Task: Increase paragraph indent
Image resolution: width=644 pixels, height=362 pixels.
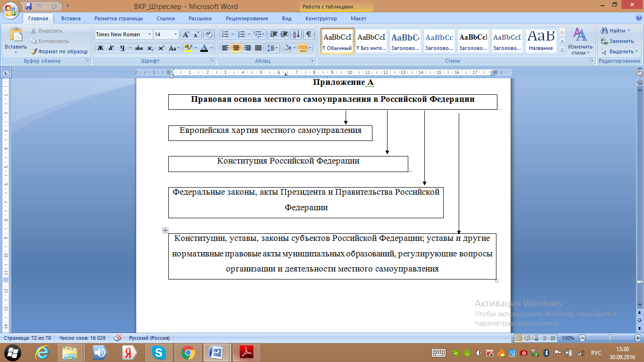Action: click(284, 34)
